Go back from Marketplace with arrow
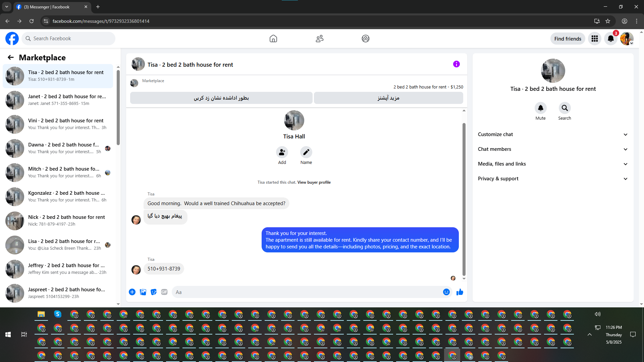The height and width of the screenshot is (362, 644). click(11, 57)
